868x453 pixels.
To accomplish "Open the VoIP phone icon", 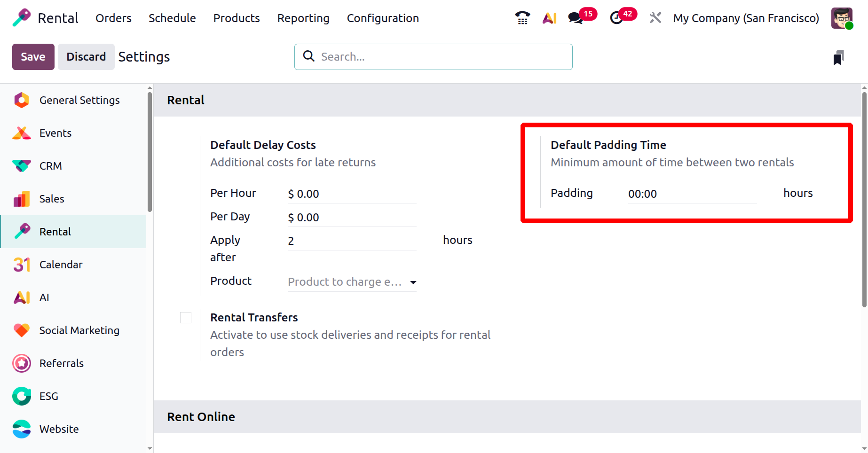I will click(522, 18).
